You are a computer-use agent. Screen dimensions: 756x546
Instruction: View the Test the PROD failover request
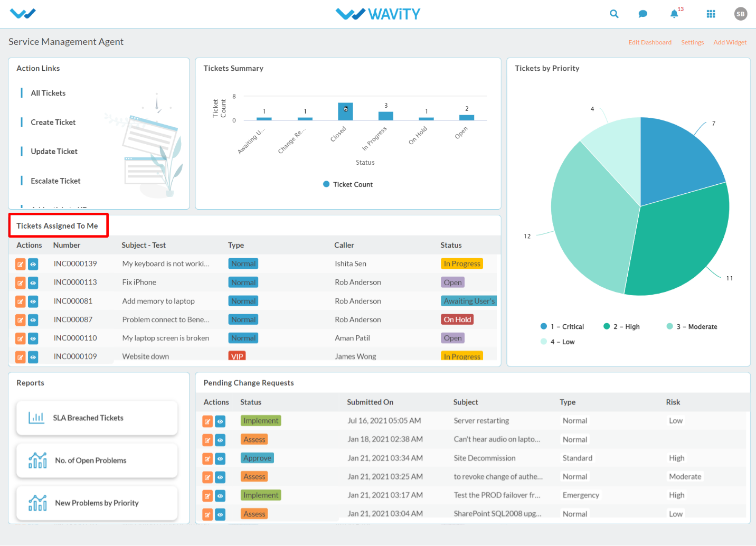click(x=220, y=496)
